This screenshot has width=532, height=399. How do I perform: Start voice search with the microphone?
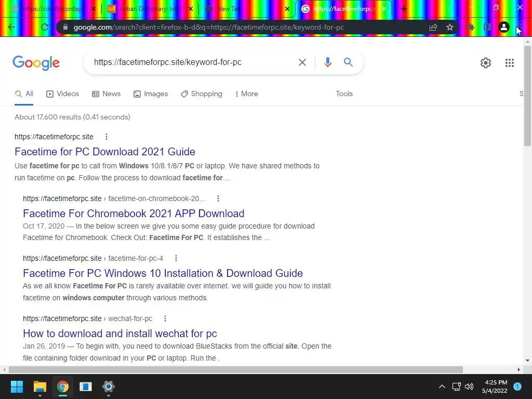click(327, 62)
